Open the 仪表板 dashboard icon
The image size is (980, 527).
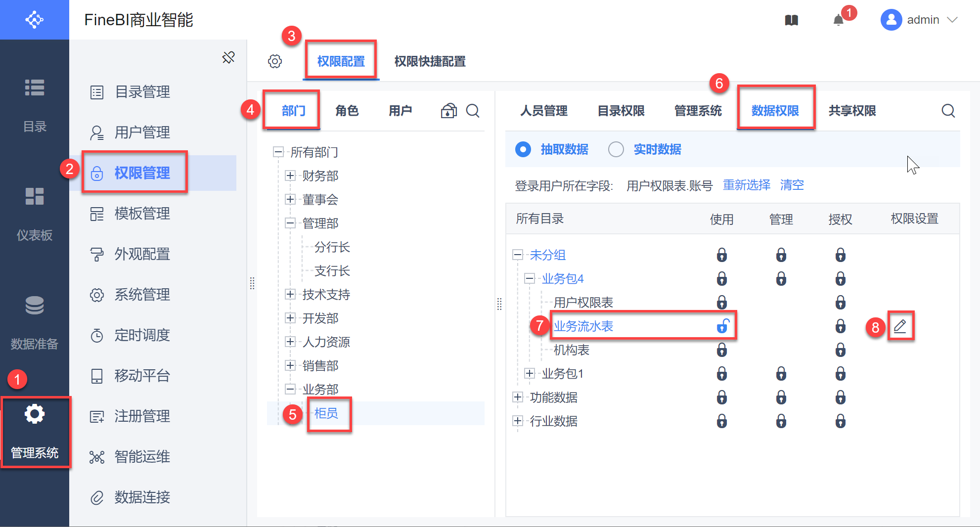[35, 196]
